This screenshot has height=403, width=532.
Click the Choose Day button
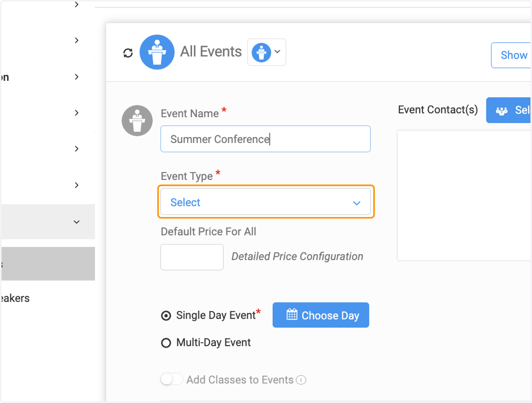(321, 315)
